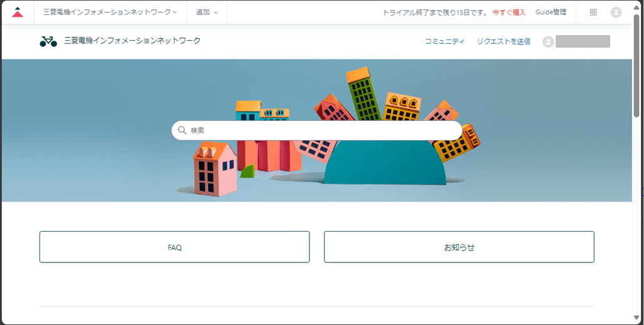The height and width of the screenshot is (325, 644).
Task: Click the magnifier icon in the search bar
Action: [x=182, y=130]
